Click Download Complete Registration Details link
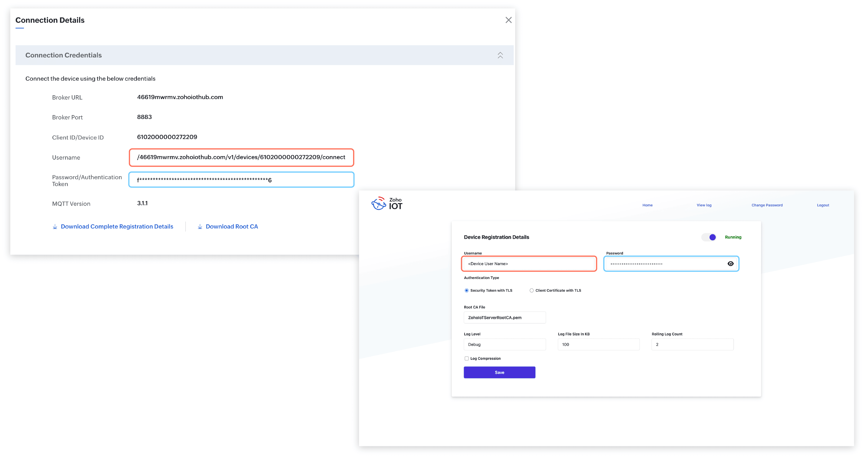The width and height of the screenshot is (868, 458). coord(117,227)
